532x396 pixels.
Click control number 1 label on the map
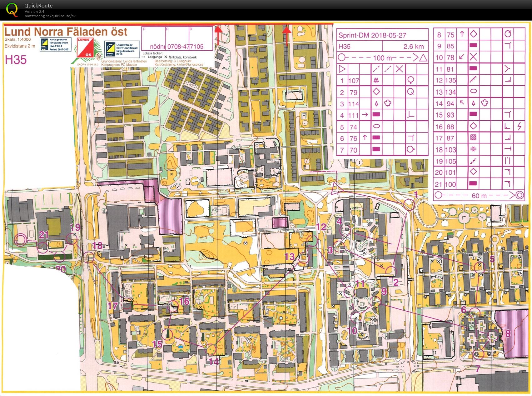[416, 195]
